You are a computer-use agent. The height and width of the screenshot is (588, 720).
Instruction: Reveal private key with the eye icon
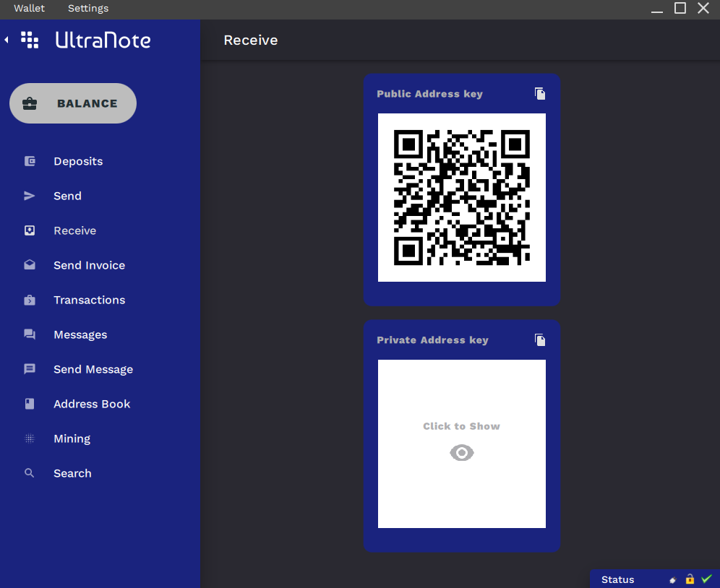point(461,453)
